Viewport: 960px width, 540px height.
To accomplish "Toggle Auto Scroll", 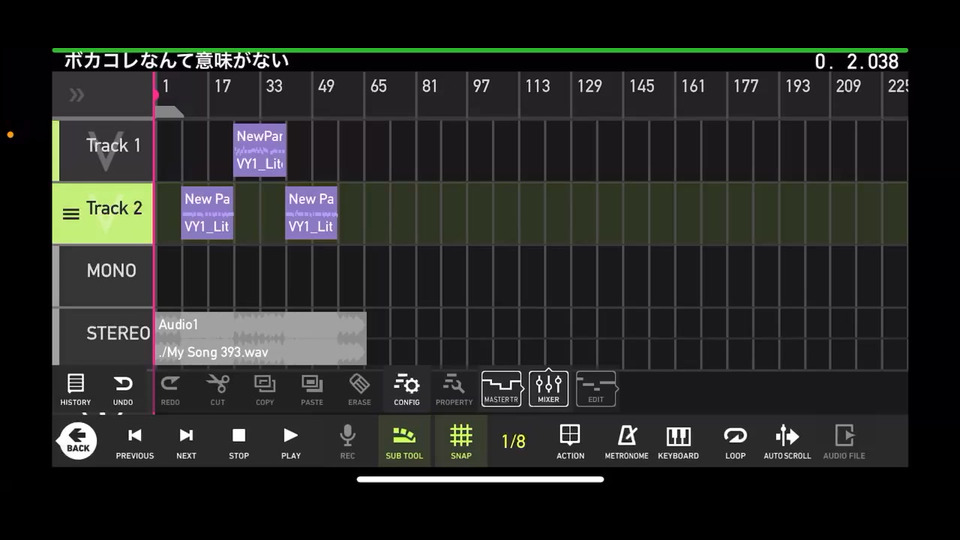I will 787,443.
